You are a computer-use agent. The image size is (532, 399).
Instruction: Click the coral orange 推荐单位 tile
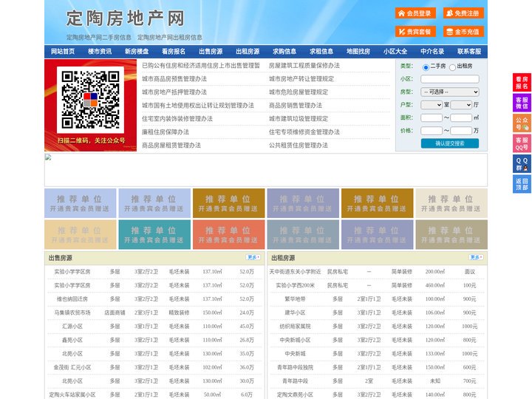pos(228,234)
